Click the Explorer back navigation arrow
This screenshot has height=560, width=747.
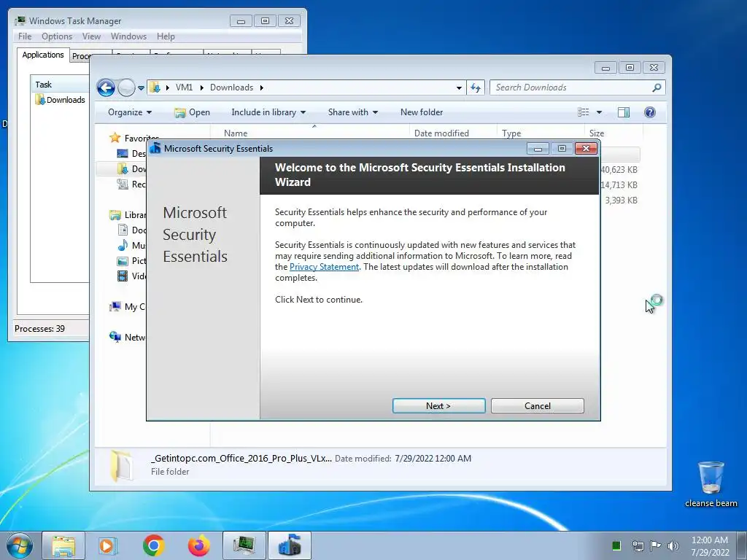tap(106, 87)
